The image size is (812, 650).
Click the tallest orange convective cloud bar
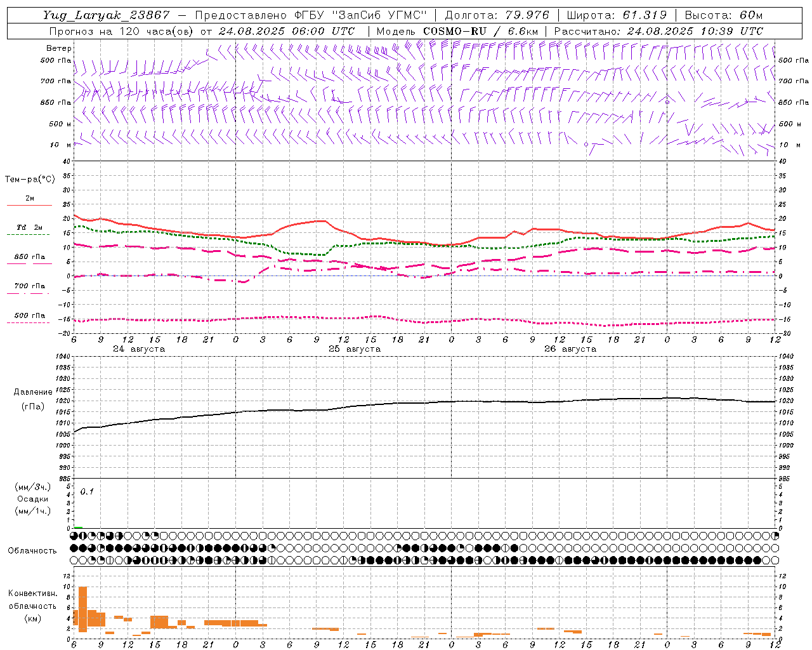(x=82, y=609)
